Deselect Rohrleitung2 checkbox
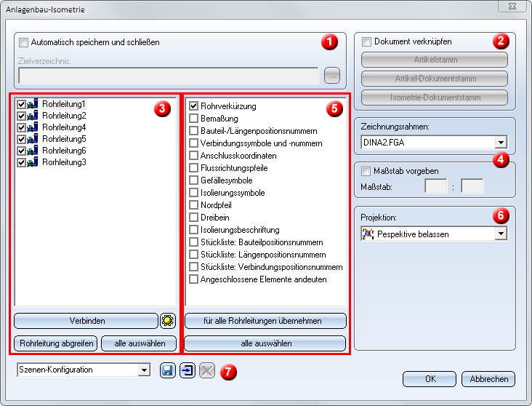This screenshot has height=406, width=532. 21,116
